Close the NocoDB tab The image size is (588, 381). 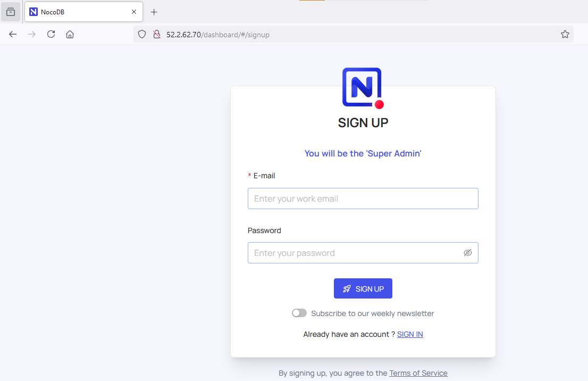tap(134, 12)
